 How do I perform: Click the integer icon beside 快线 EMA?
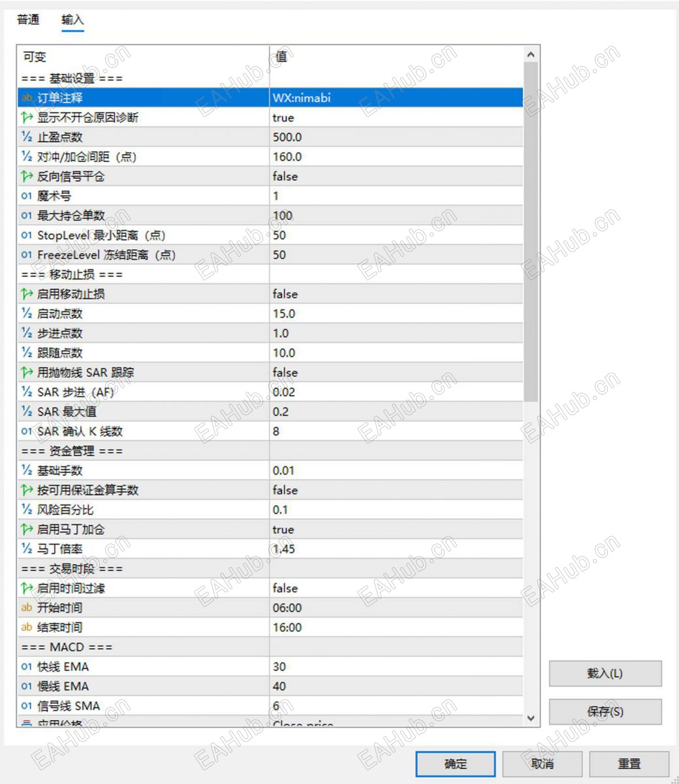coord(27,666)
